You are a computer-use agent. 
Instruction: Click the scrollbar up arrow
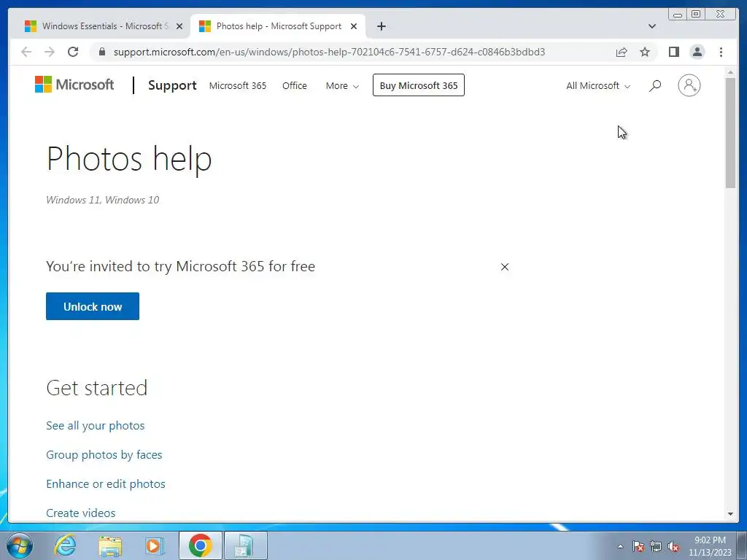click(730, 73)
